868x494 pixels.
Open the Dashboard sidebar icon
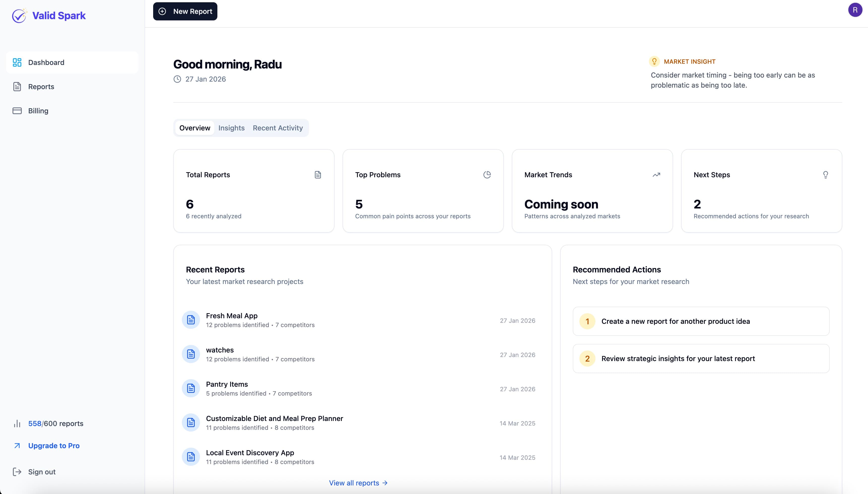coord(17,62)
